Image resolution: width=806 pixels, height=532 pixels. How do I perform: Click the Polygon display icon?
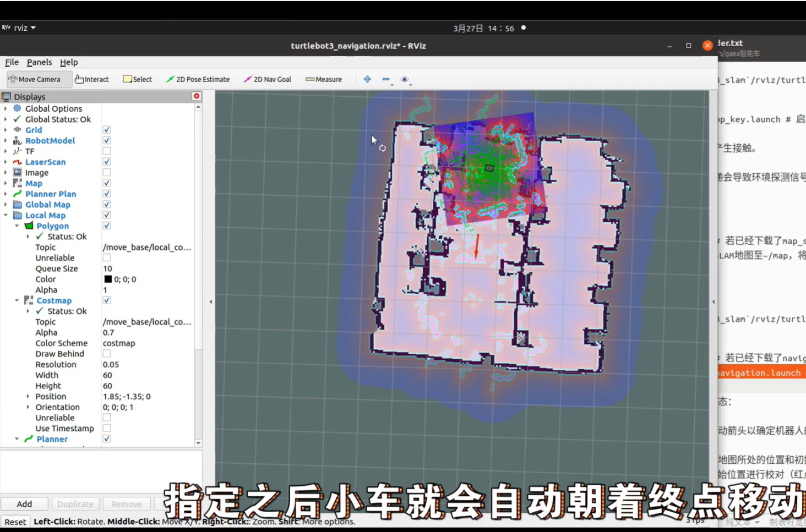[x=29, y=226]
